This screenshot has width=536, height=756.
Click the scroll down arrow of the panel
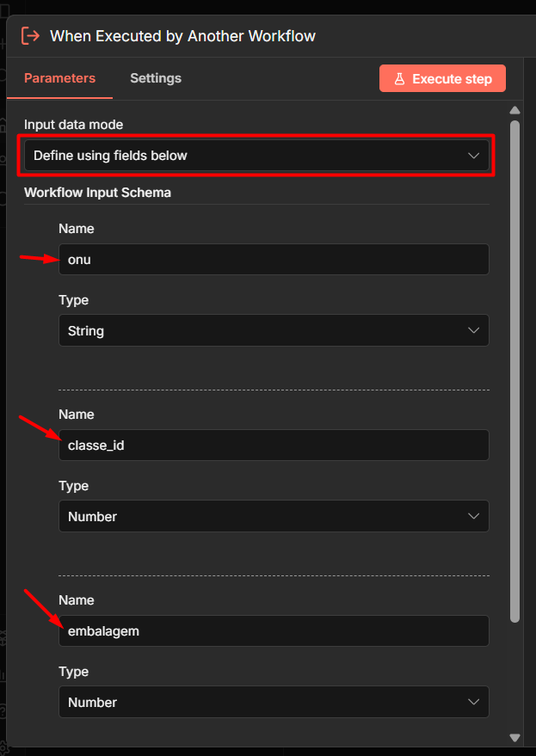tap(515, 737)
